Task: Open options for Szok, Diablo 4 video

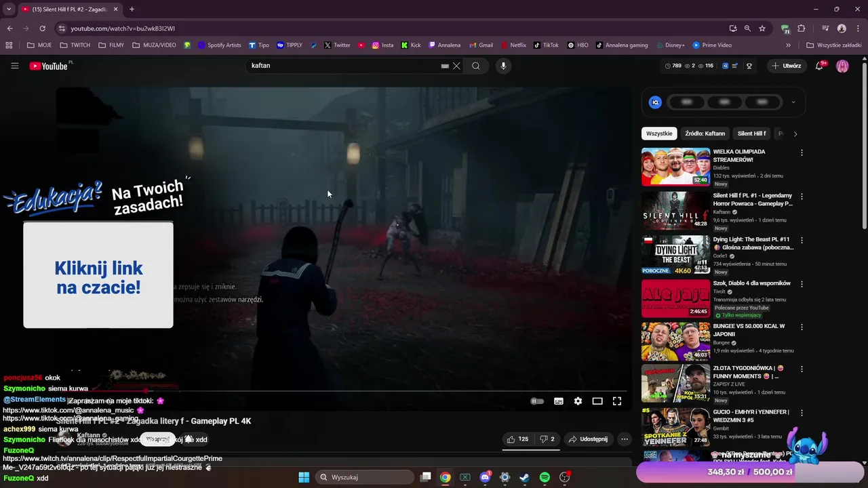Action: click(802, 284)
